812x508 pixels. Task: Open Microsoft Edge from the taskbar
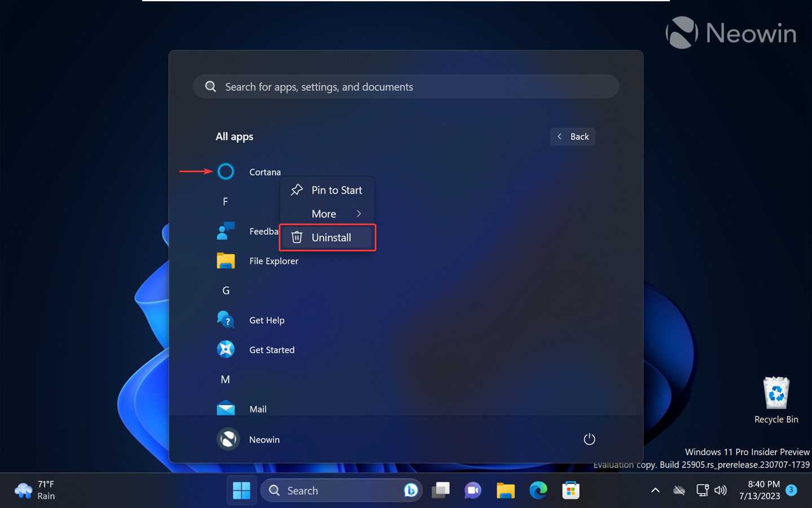[x=538, y=490]
